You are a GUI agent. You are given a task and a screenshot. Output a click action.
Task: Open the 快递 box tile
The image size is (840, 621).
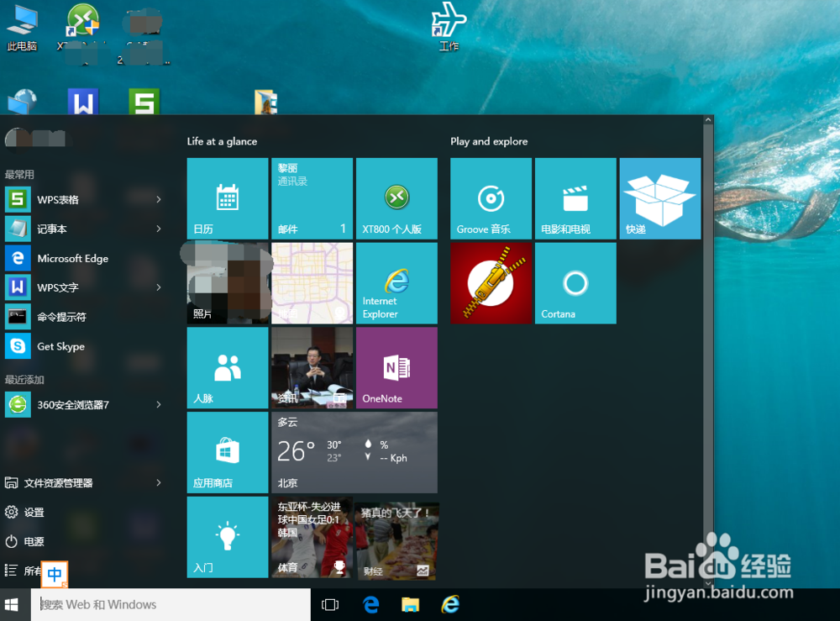point(660,198)
